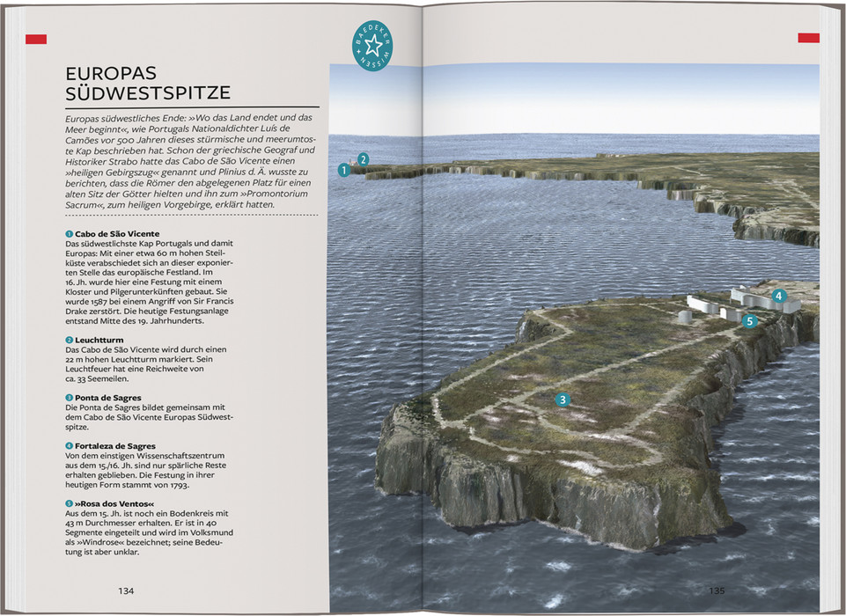Select marker 1 on the aerial image
The height and width of the screenshot is (616, 846).
(344, 171)
